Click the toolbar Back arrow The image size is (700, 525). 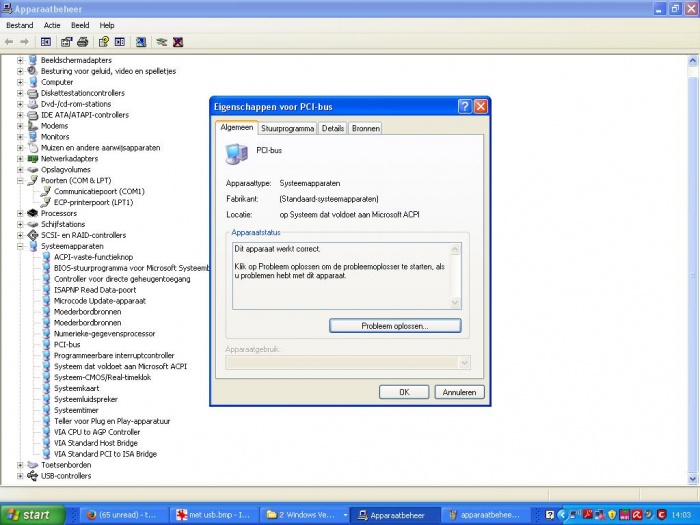click(8, 42)
